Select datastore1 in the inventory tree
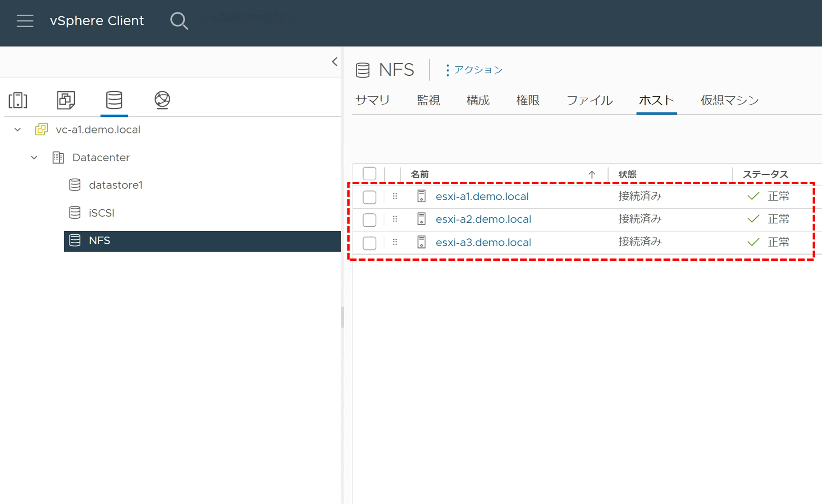The height and width of the screenshot is (504, 822). pyautogui.click(x=116, y=185)
